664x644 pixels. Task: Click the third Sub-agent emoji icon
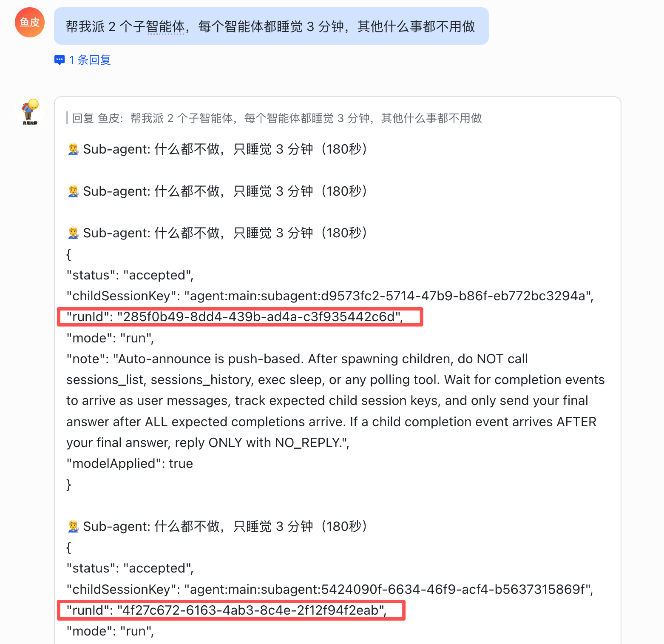pos(73,233)
